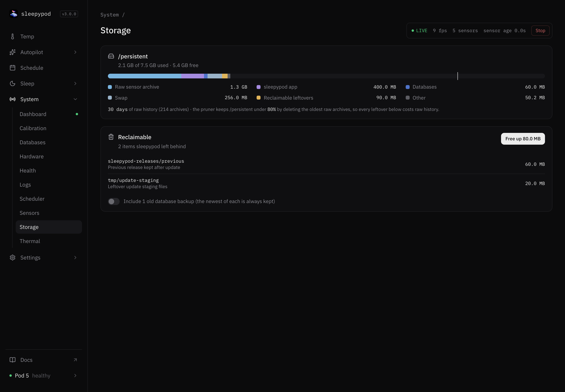565x392 pixels.
Task: Expand the Sleep submenu chevron
Action: click(x=75, y=83)
